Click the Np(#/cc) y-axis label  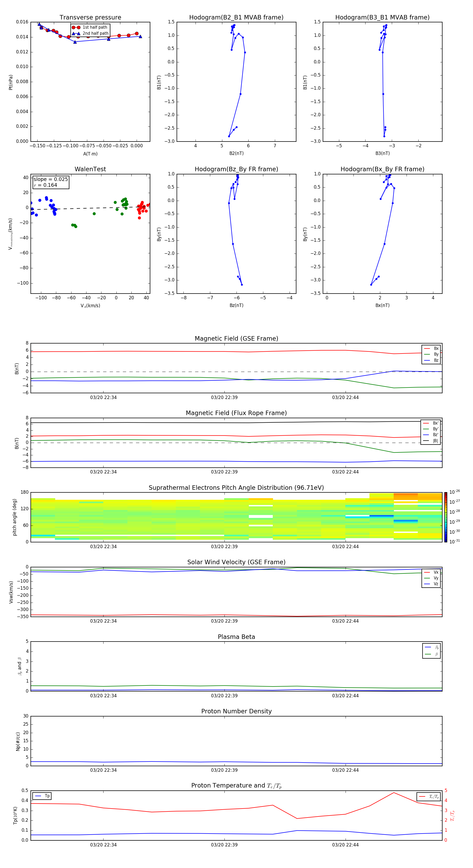point(18,741)
